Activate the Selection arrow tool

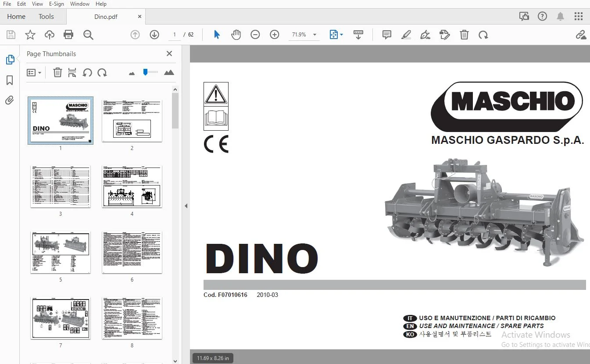pos(217,35)
